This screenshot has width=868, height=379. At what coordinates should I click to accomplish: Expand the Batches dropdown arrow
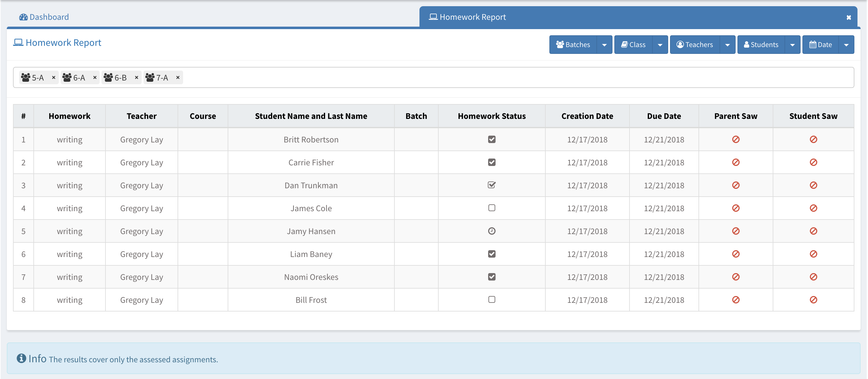tap(604, 45)
